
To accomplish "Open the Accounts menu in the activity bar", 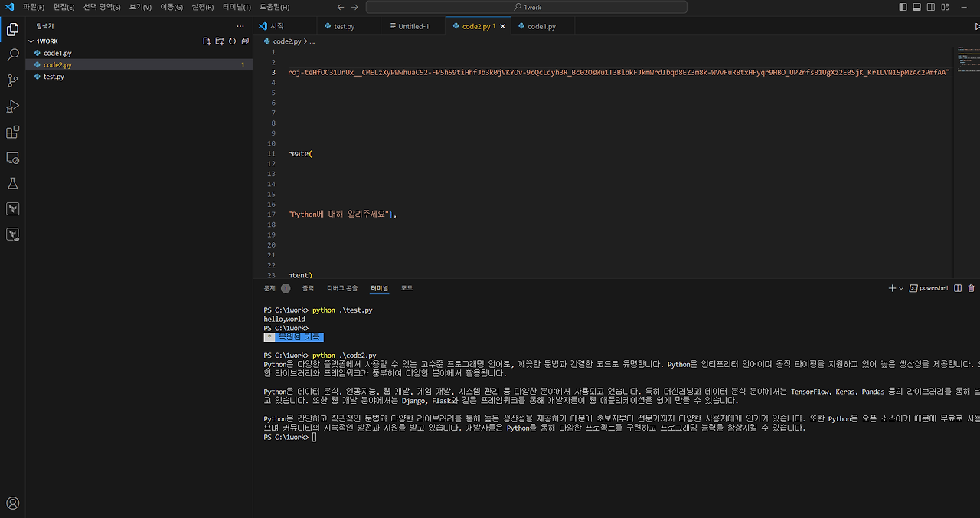I will tap(12, 503).
